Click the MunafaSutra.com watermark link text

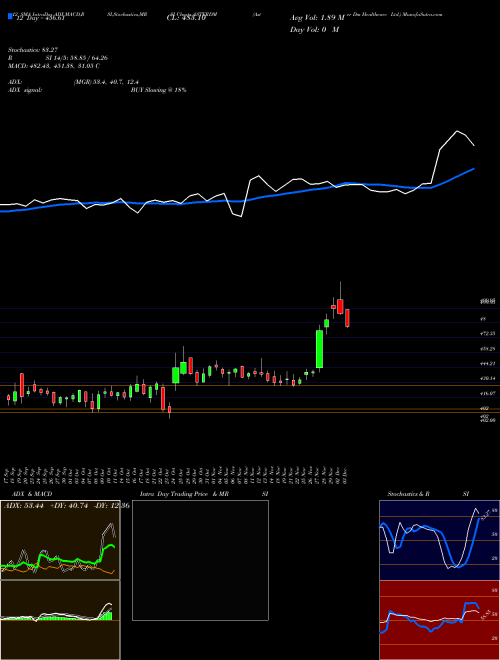click(x=423, y=14)
